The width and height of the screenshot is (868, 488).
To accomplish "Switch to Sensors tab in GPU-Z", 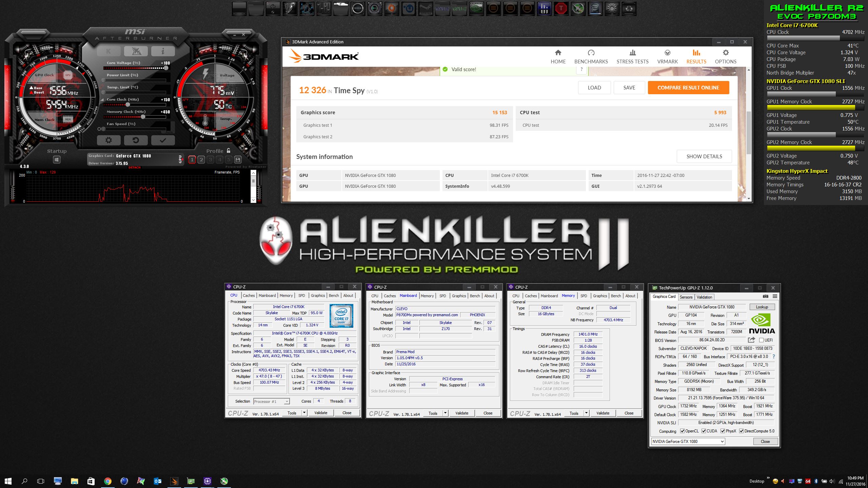I will click(x=686, y=297).
